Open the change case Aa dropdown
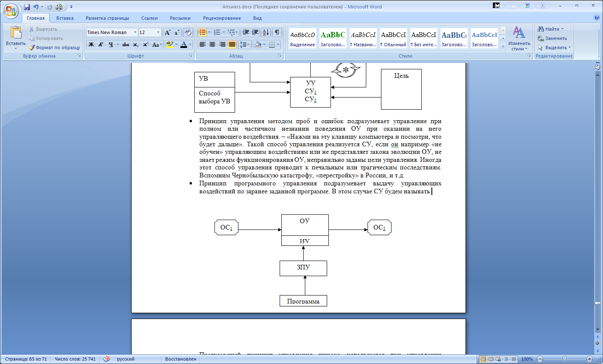603x364 pixels. pos(157,45)
